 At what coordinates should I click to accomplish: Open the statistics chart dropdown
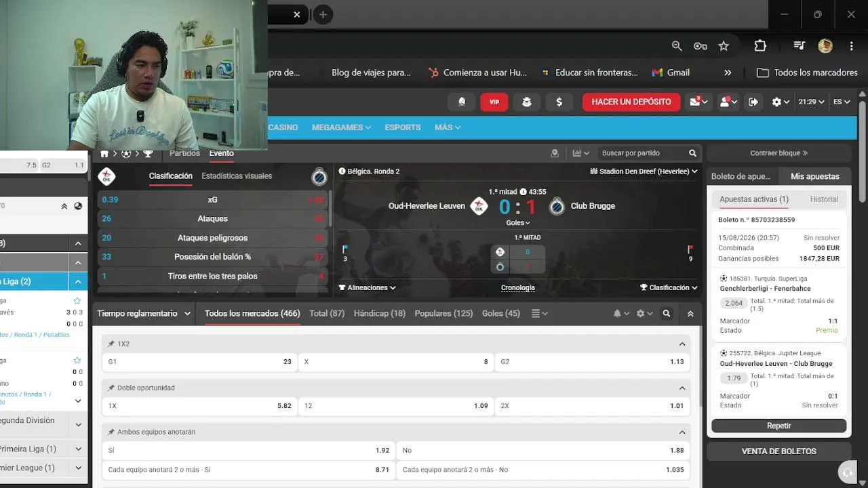(581, 153)
